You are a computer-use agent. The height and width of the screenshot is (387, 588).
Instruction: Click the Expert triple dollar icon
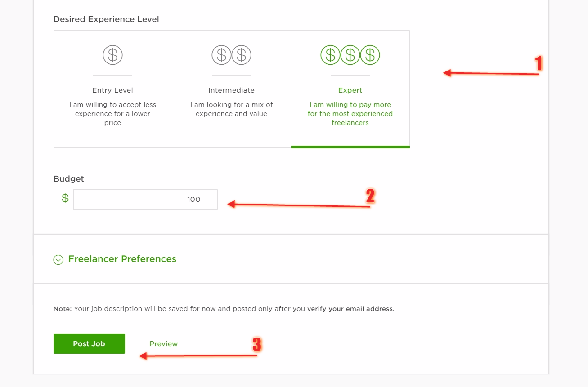pos(350,55)
